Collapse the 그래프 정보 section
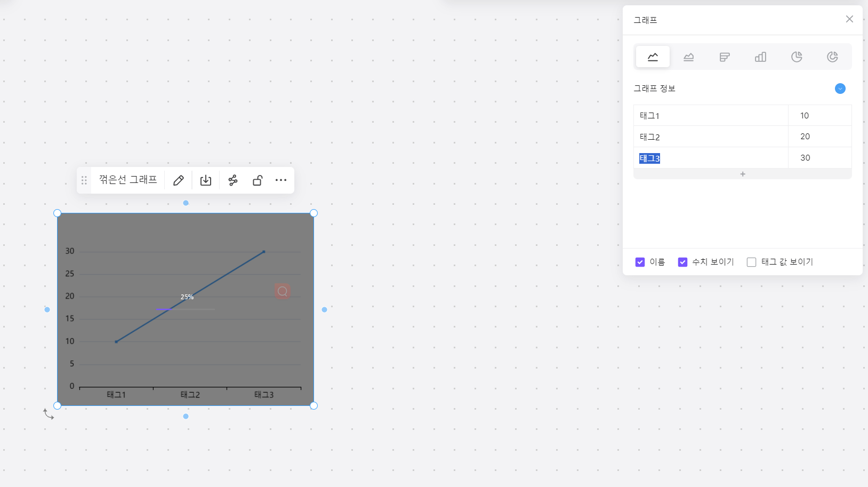 click(840, 89)
